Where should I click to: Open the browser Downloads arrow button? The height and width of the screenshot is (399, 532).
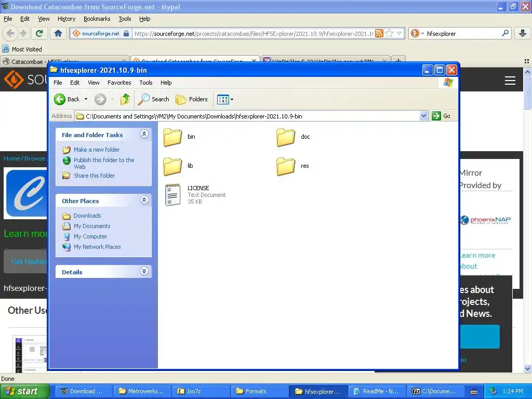tap(523, 33)
